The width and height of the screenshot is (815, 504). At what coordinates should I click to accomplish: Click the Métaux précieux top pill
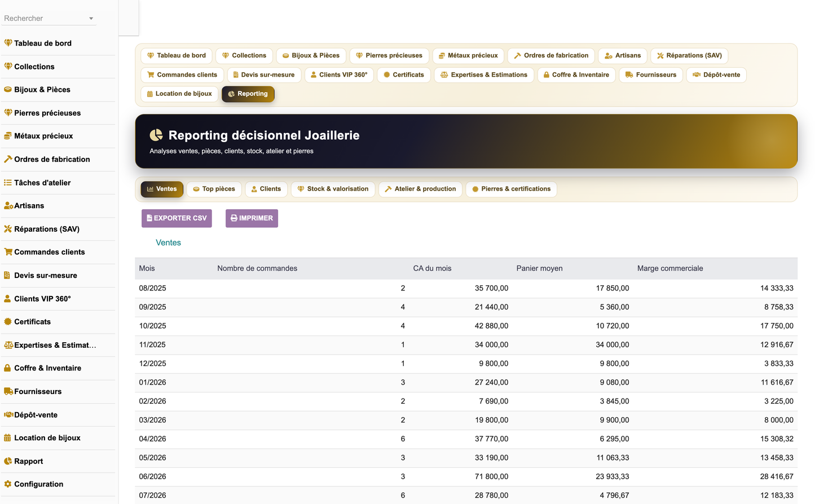click(468, 56)
